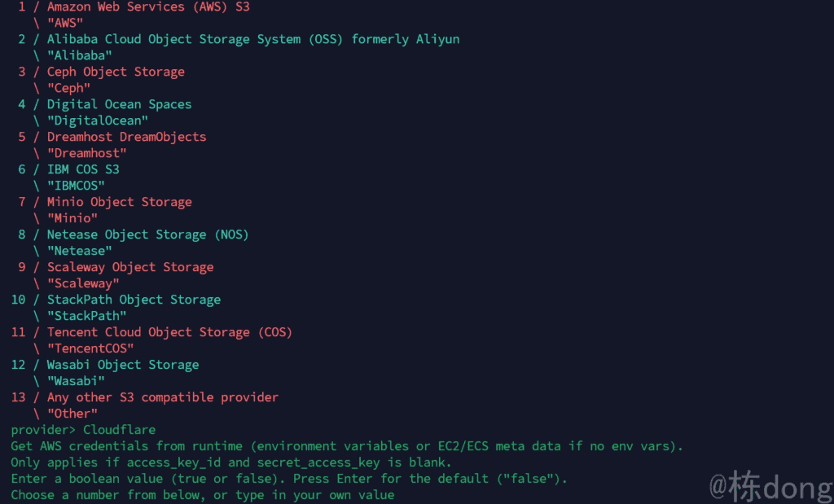Click "StackPath Object Storage" option text
This screenshot has width=834, height=504.
click(x=134, y=300)
